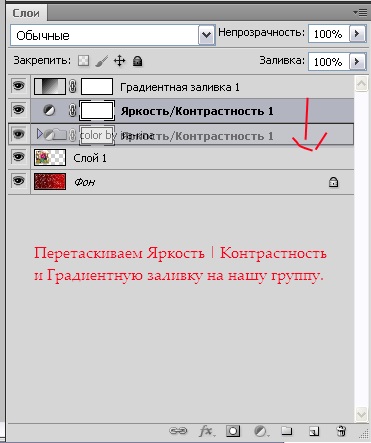Select the Фон layer name
Image resolution: width=371 pixels, height=443 pixels.
pos(84,182)
